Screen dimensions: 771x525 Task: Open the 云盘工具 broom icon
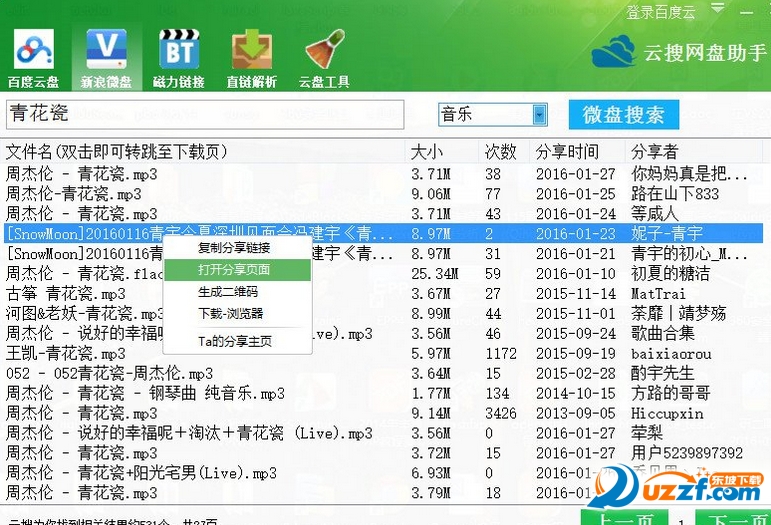324,59
